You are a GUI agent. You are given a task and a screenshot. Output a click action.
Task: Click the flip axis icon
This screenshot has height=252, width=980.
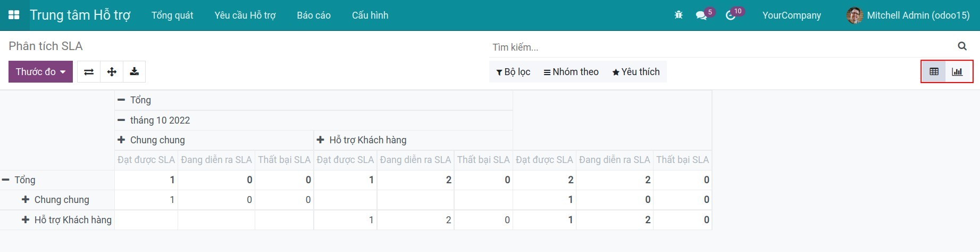pos(89,72)
